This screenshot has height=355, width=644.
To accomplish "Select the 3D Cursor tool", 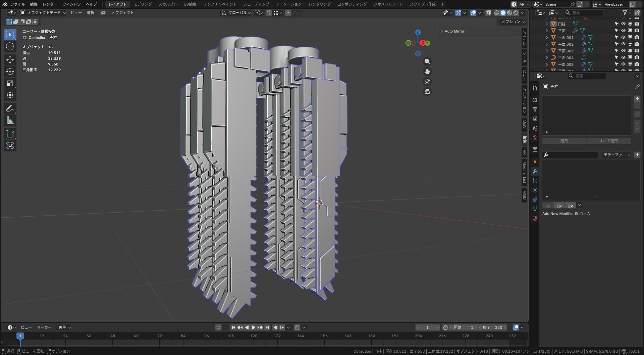I will point(10,46).
